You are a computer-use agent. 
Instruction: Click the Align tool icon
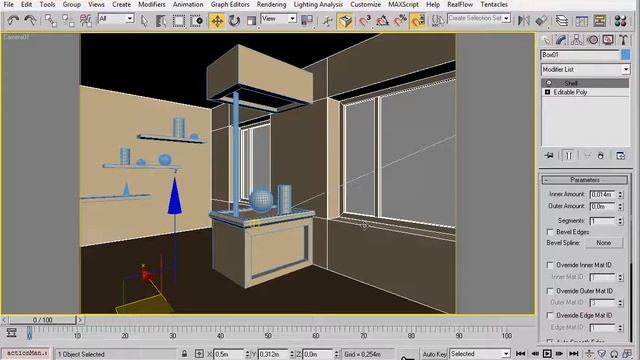(x=541, y=20)
